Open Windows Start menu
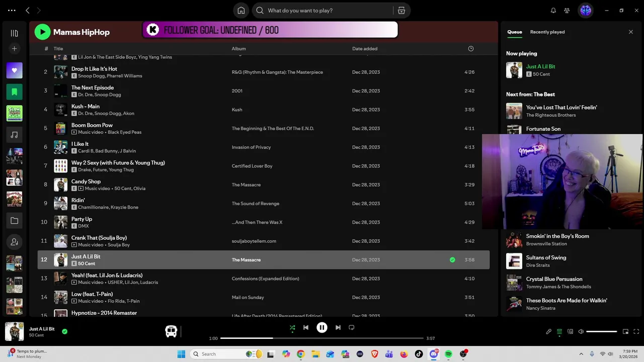 click(181, 354)
